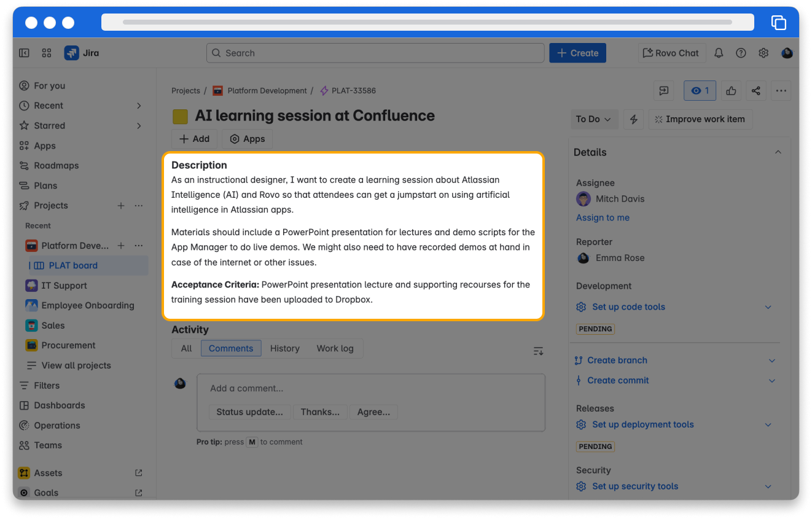The height and width of the screenshot is (519, 812).
Task: Share this work item
Action: click(x=756, y=90)
